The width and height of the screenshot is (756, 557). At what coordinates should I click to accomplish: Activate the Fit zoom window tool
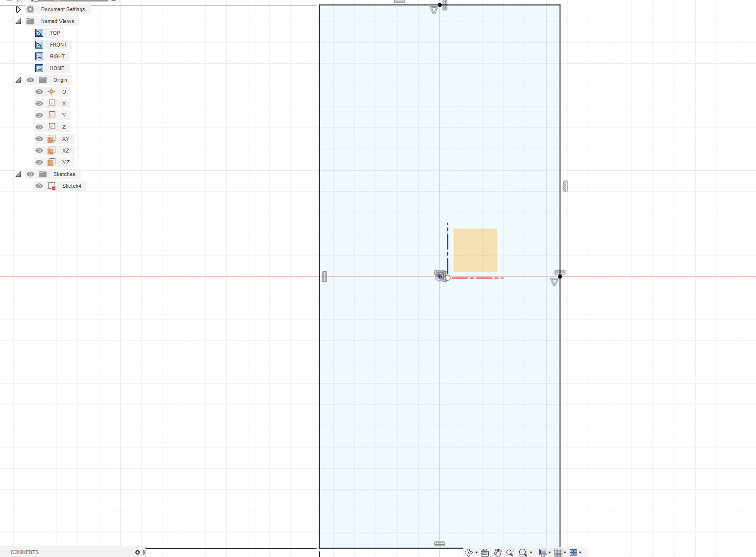[522, 552]
